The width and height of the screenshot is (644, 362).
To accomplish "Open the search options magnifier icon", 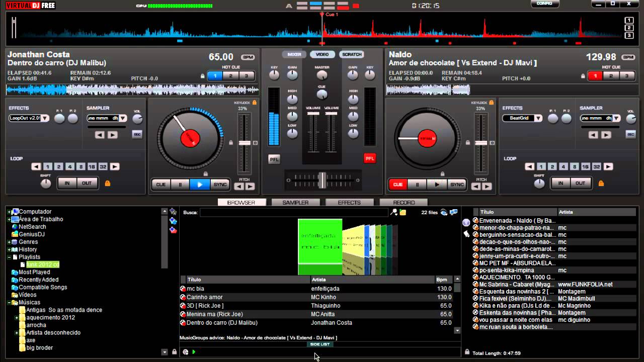I will click(x=394, y=212).
